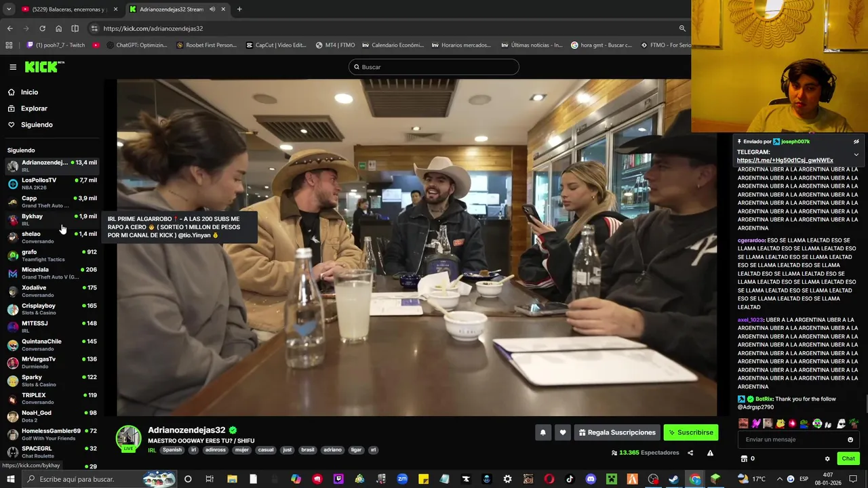Go to Inicio in the sidebar
The width and height of the screenshot is (868, 488).
coord(23,92)
